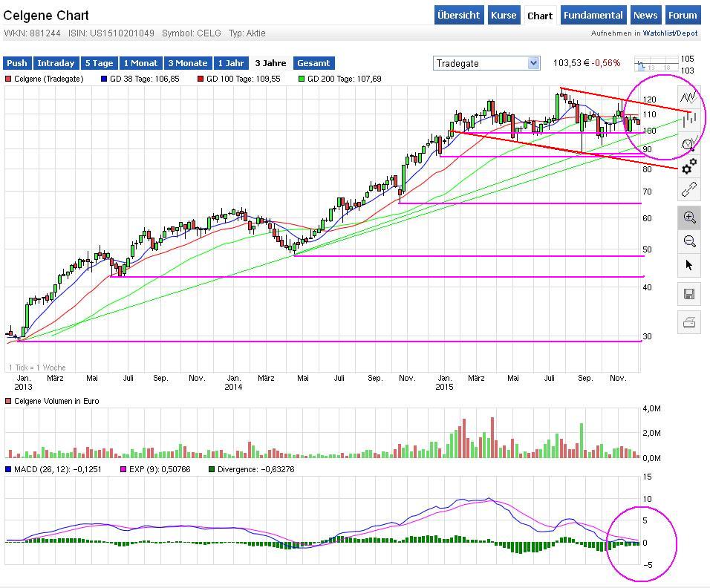Save chart with floppy disk icon
This screenshot has width=710, height=588.
689,294
